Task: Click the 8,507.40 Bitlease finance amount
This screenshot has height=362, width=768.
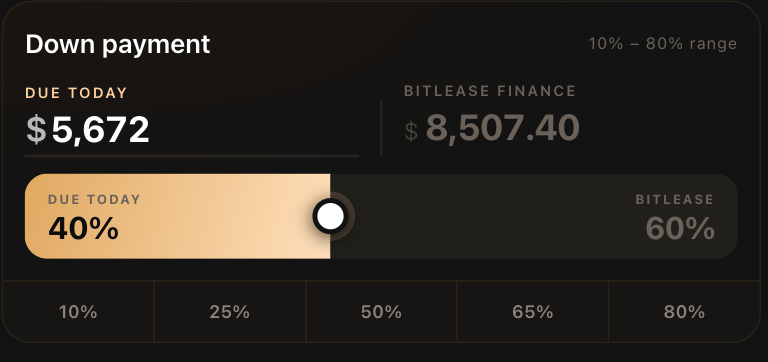Action: [503, 128]
